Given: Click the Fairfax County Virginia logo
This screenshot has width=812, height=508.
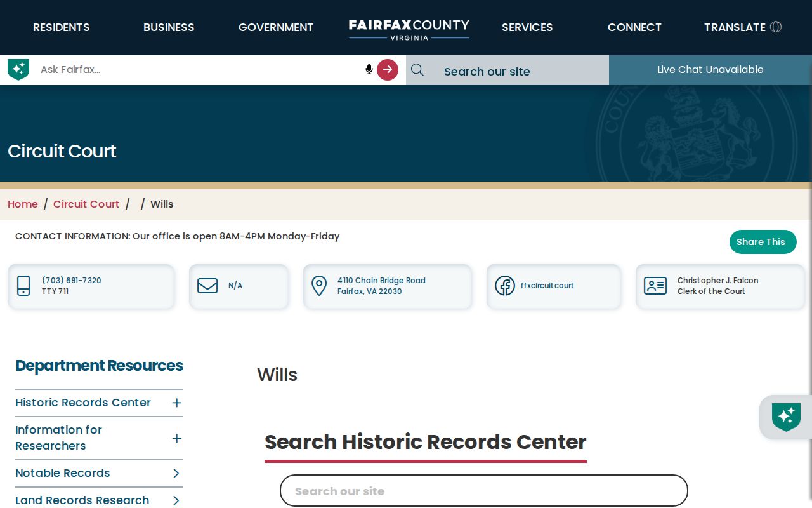Looking at the screenshot, I should pos(409,29).
